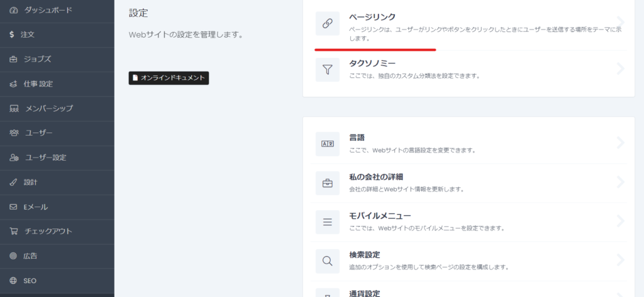The width and height of the screenshot is (644, 297).
Task: Click the hamburger icon for モバイルメニュー
Action: coord(327,222)
